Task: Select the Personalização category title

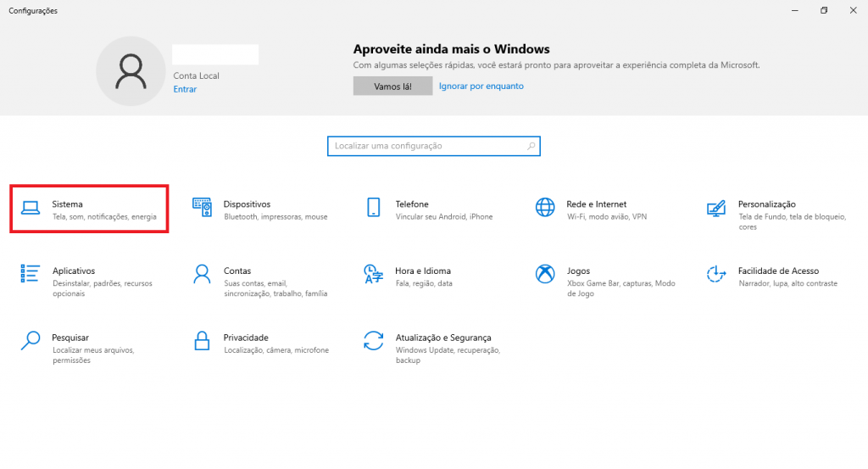Action: 766,204
